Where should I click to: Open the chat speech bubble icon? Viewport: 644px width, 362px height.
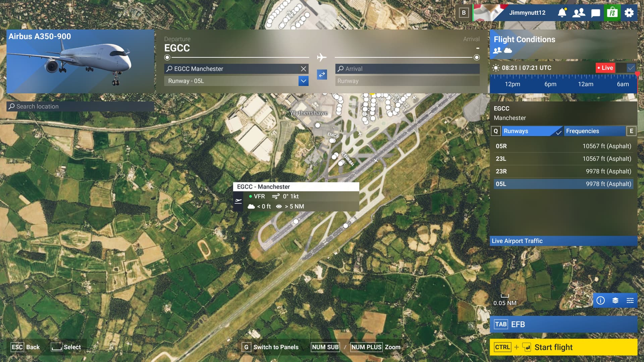(595, 13)
